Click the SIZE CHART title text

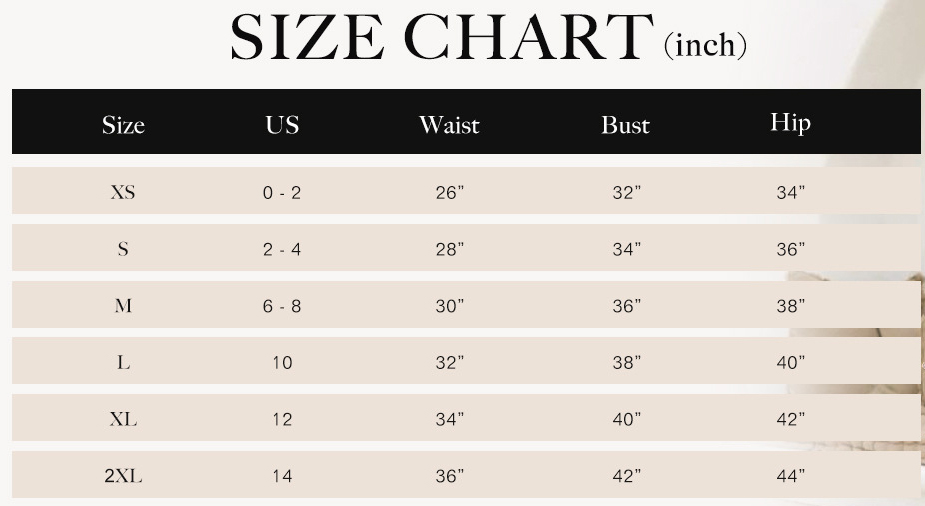441,37
